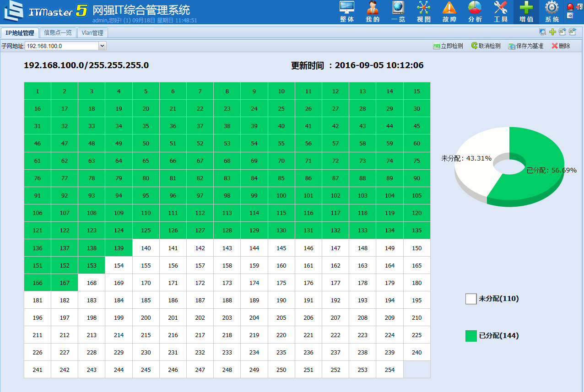The image size is (584, 392).
Task: Open the 分析 pie chart icon
Action: (475, 8)
